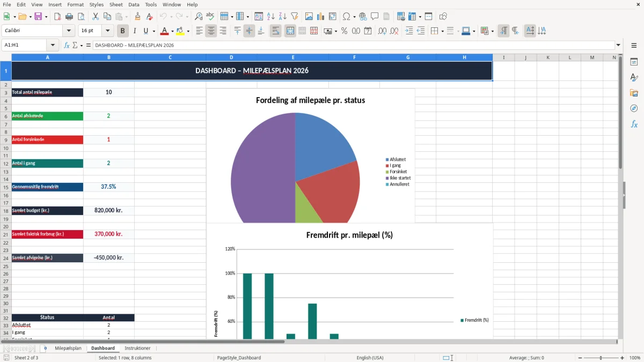The image size is (644, 362).
Task: Click the Add Decimal Place icon
Action: (382, 31)
